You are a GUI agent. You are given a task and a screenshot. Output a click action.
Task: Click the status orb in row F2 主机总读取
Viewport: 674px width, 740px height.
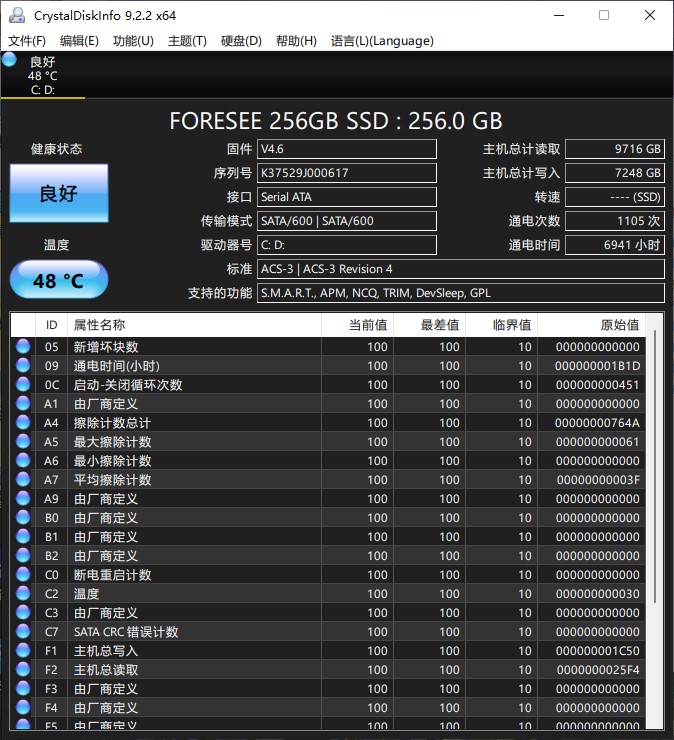pos(23,669)
